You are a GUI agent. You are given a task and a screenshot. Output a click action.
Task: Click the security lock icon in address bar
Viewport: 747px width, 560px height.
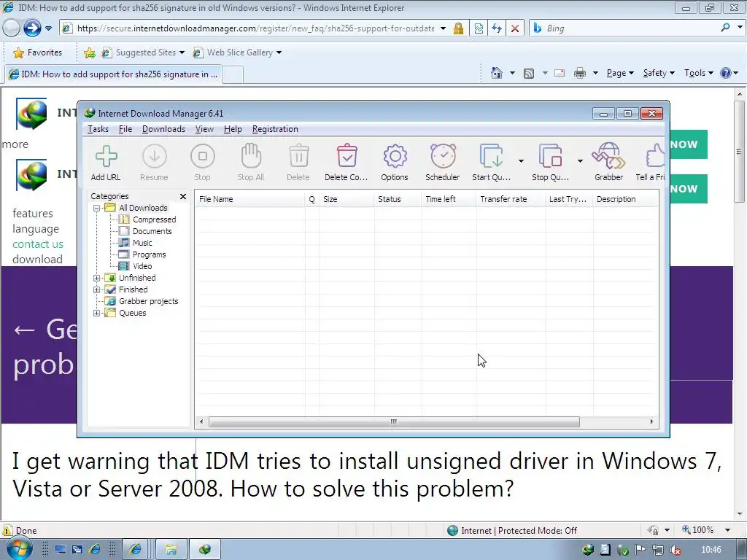click(458, 28)
